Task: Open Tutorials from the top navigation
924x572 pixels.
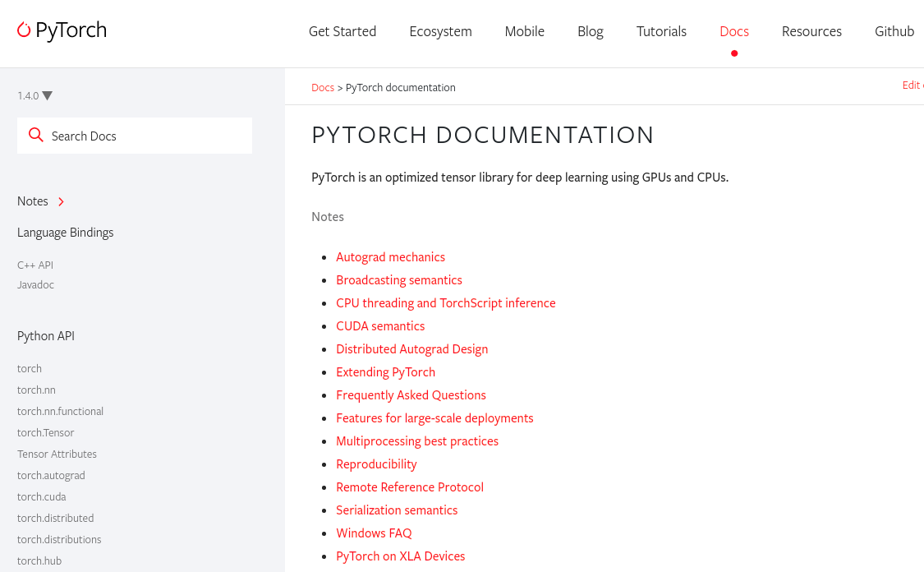Action: (661, 31)
